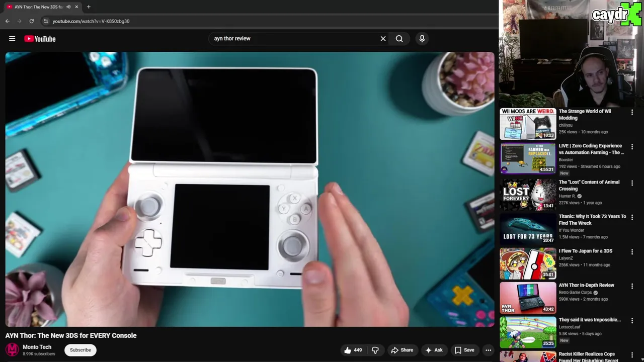
Task: Click the LettuceLeaf channel name
Action: coord(570,327)
